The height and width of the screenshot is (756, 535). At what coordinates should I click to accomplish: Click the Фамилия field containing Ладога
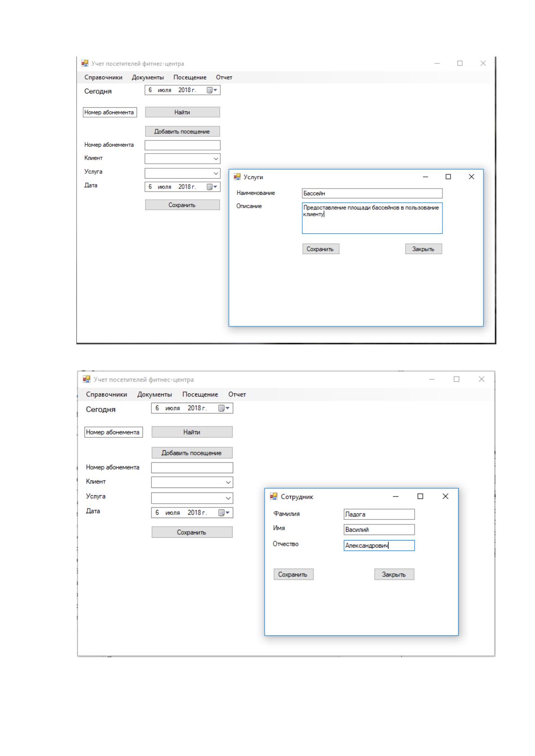coord(379,514)
